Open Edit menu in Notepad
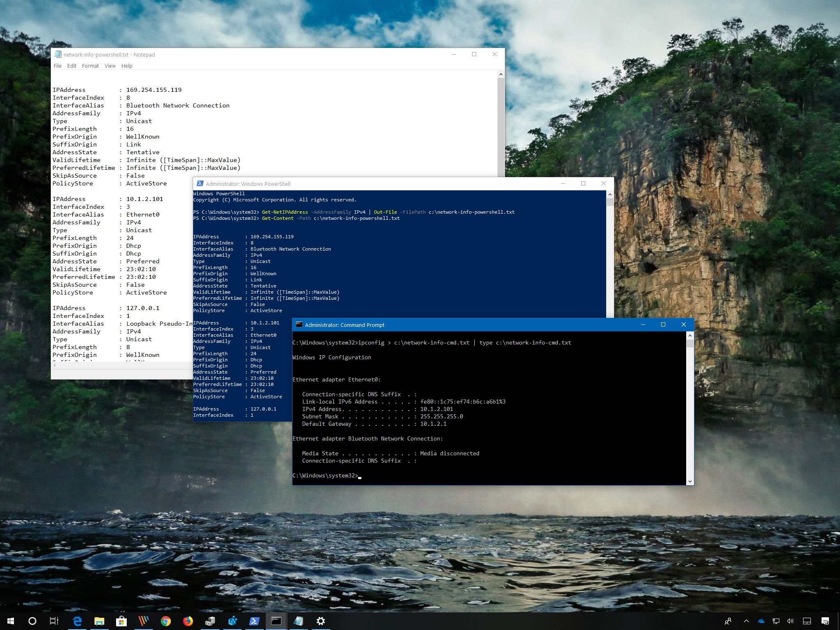This screenshot has height=630, width=840. [x=71, y=65]
